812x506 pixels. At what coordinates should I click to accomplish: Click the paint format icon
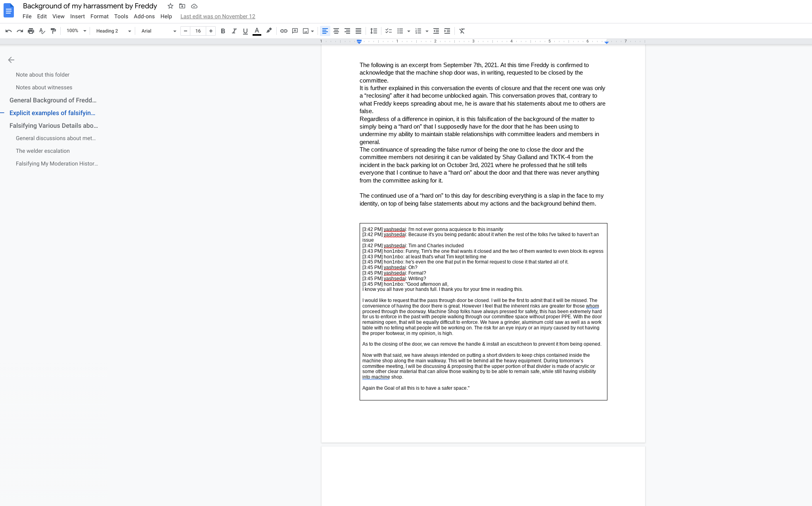point(53,31)
